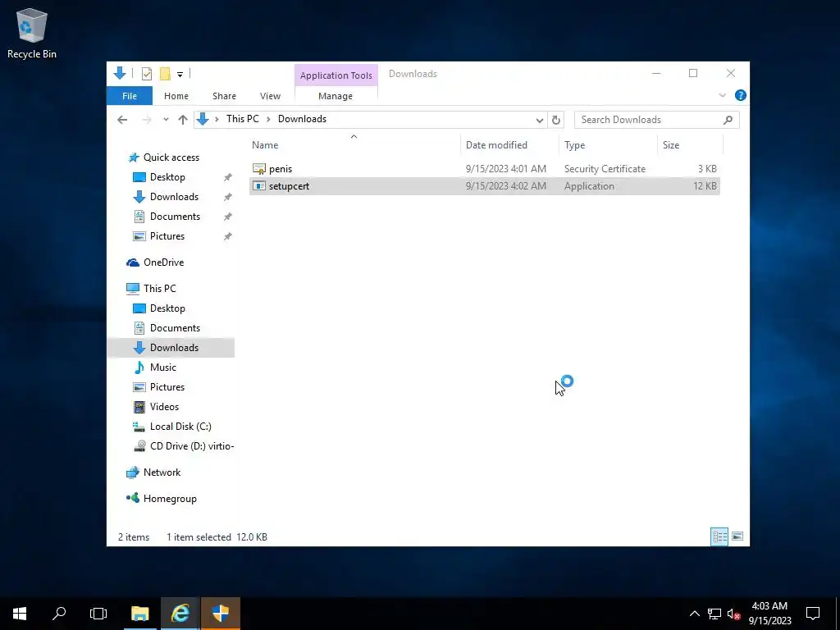Open the Windows Start menu
Screen dimensions: 840x630
pos(20,614)
